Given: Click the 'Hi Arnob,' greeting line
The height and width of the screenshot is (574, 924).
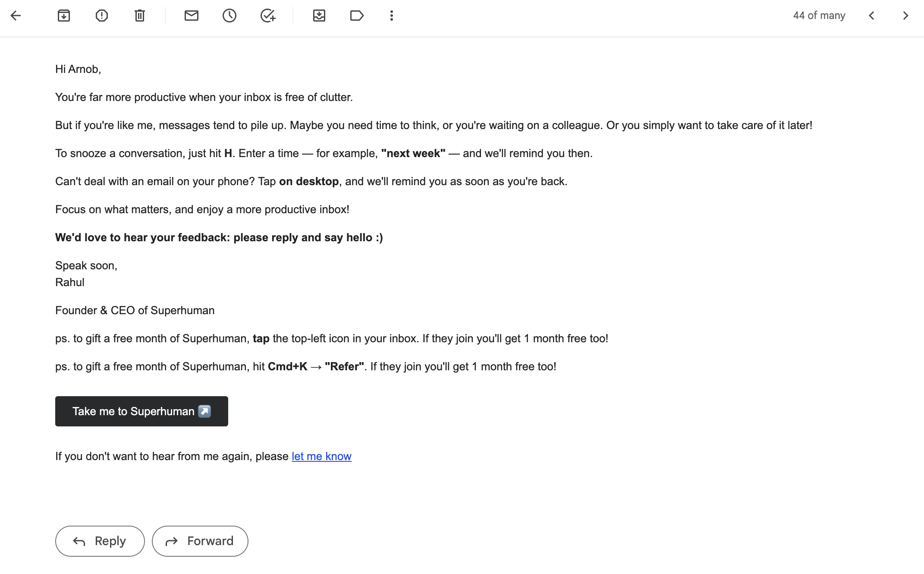Looking at the screenshot, I should click(x=78, y=69).
